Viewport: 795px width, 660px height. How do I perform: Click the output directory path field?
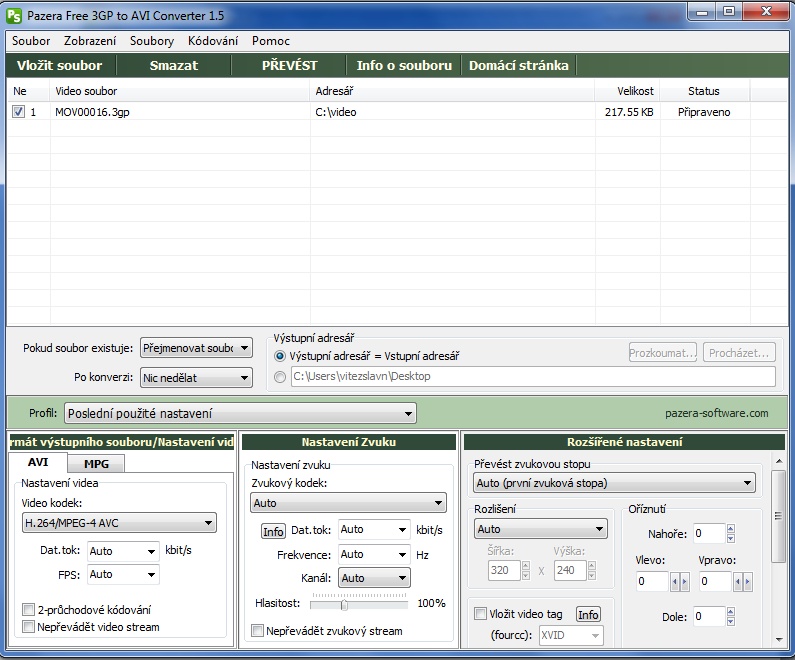click(532, 377)
